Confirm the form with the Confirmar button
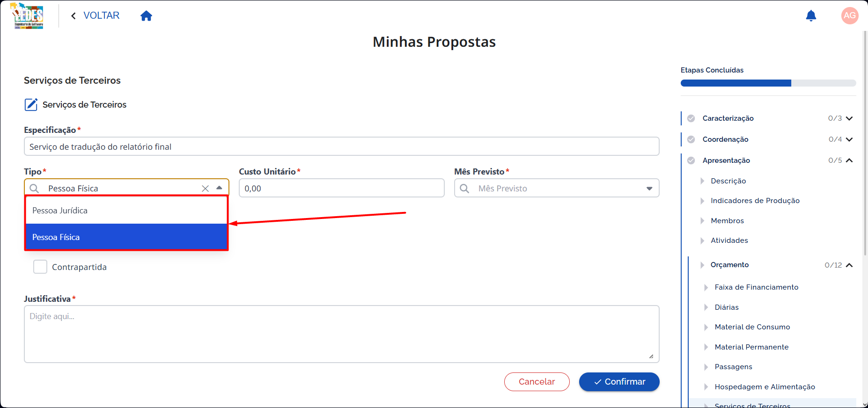868x408 pixels. coord(619,382)
